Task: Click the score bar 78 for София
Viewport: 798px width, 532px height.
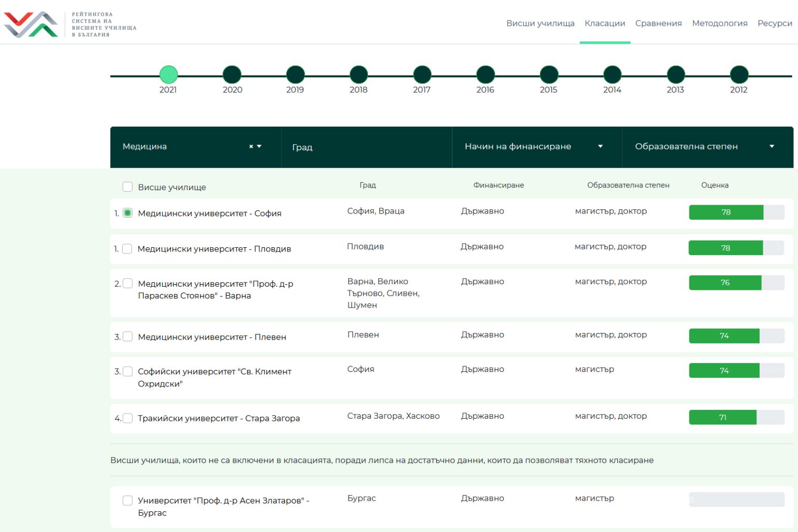Action: [737, 212]
